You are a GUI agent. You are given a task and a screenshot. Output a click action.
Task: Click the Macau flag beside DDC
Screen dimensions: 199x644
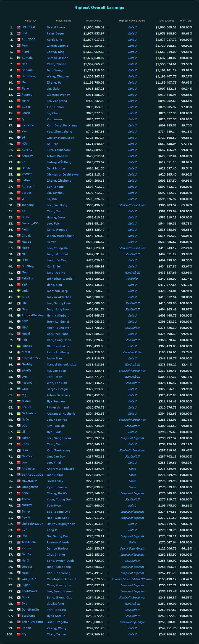19,260
